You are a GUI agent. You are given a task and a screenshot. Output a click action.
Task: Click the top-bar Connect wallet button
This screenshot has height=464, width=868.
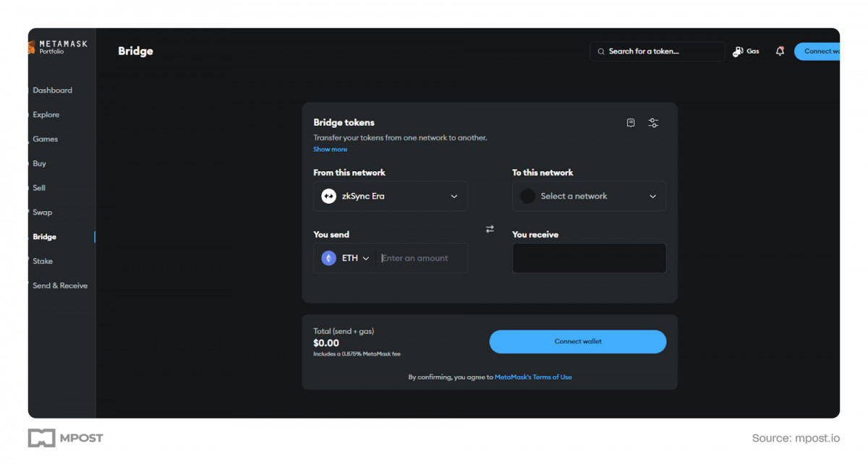817,51
